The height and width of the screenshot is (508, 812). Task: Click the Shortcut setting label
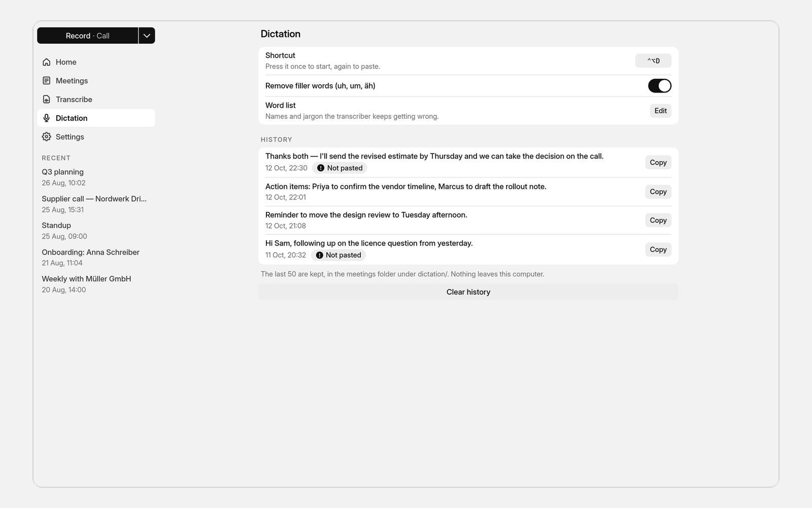(x=280, y=55)
